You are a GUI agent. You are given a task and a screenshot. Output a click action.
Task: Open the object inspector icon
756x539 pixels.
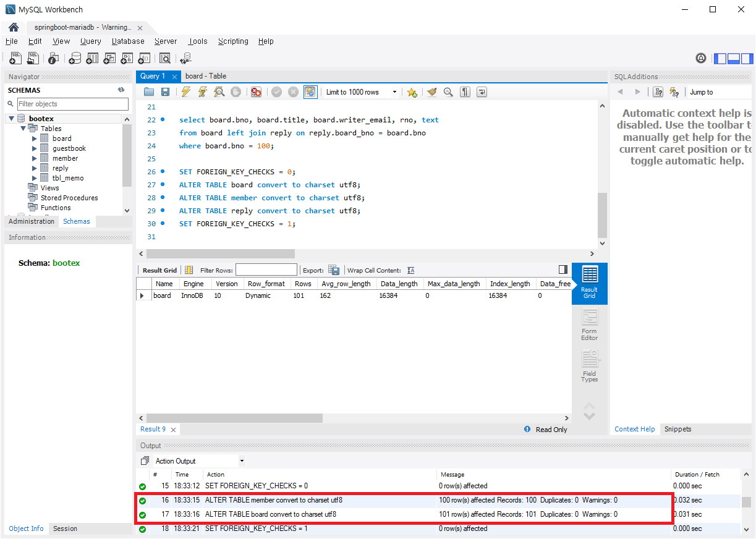point(54,58)
